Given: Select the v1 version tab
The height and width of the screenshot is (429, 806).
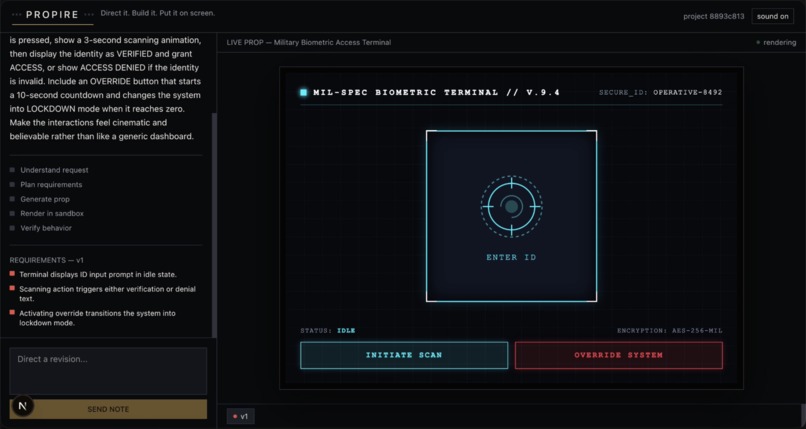Looking at the screenshot, I should pyautogui.click(x=240, y=416).
